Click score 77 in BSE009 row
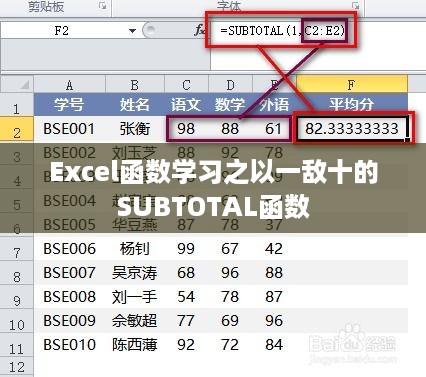This screenshot has height=377, width=426. (186, 321)
